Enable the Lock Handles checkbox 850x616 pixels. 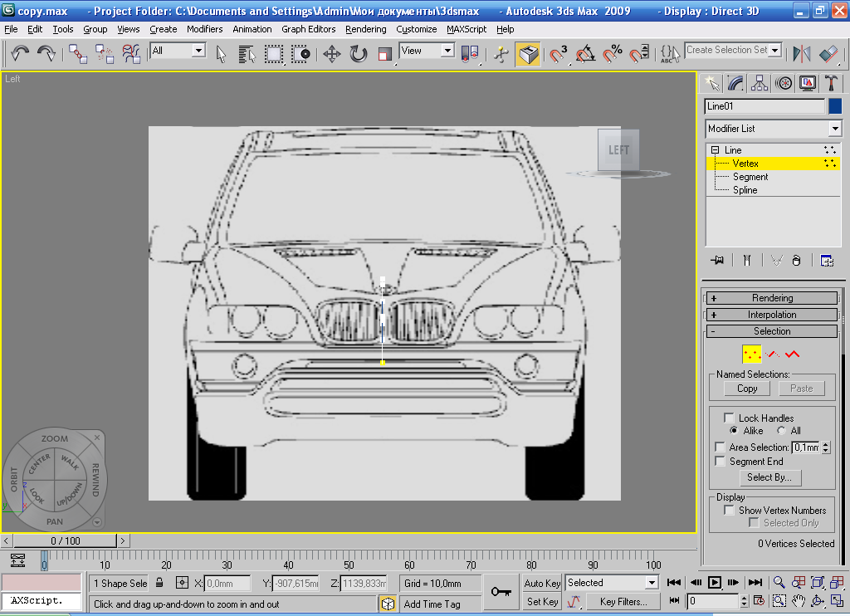729,418
